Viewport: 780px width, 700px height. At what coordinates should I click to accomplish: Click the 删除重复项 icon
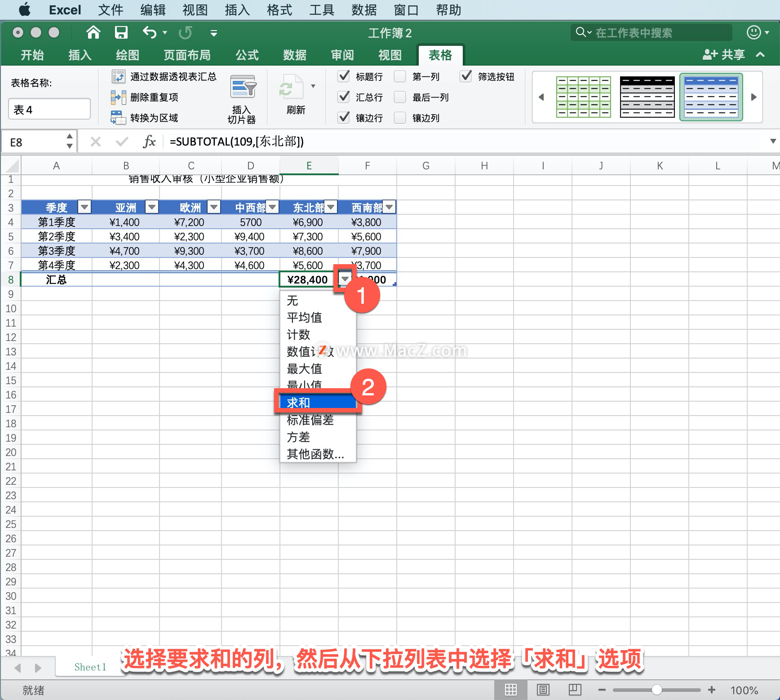[x=118, y=97]
